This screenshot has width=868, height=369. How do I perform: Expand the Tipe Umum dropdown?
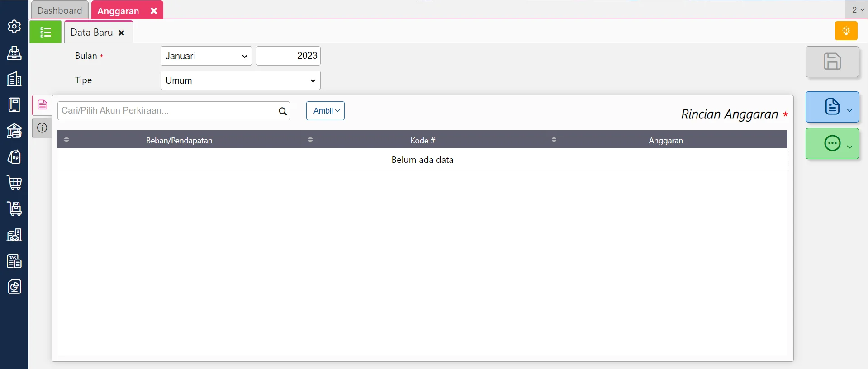pos(240,80)
